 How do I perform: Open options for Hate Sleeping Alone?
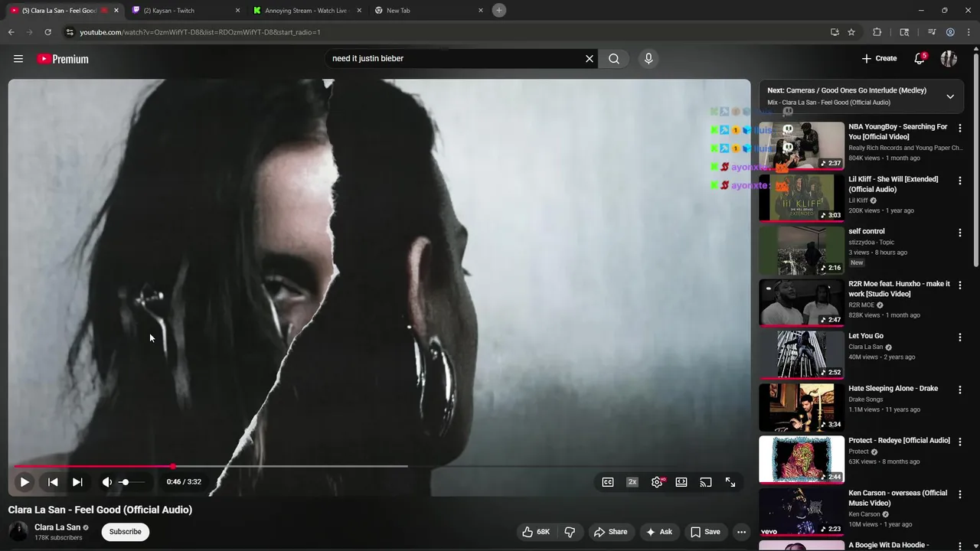[x=960, y=390]
